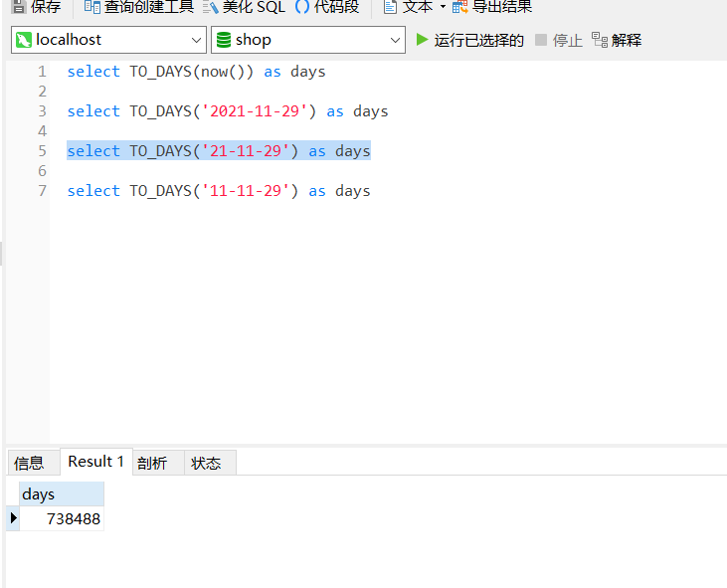Screen dimensions: 727x588
Task: Click the days column header
Action: [62, 493]
